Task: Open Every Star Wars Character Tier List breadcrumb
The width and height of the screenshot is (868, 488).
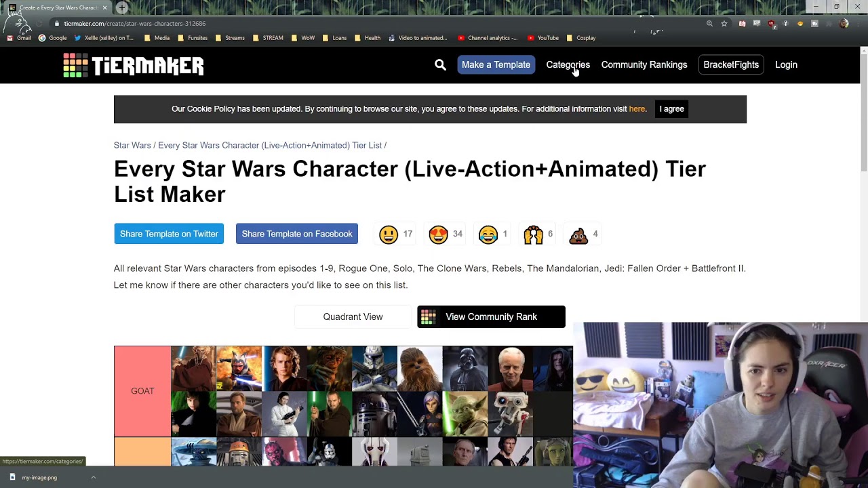Action: [x=270, y=145]
